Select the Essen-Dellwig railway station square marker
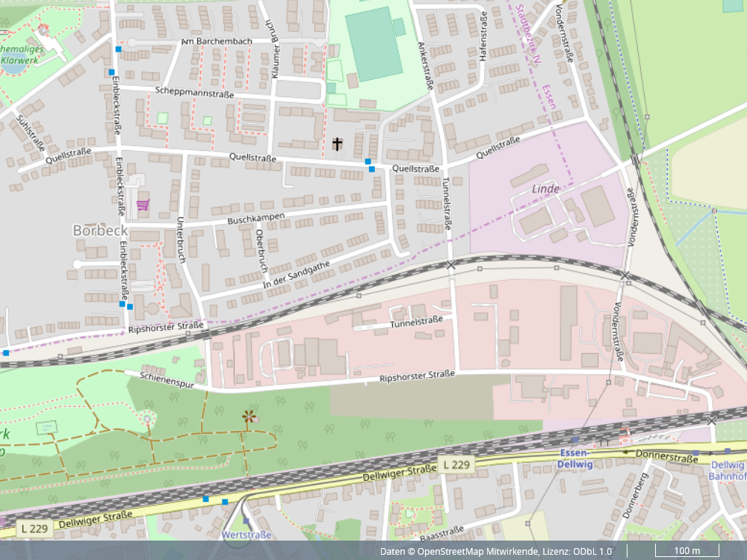Viewport: 747px width, 560px height. point(576,440)
